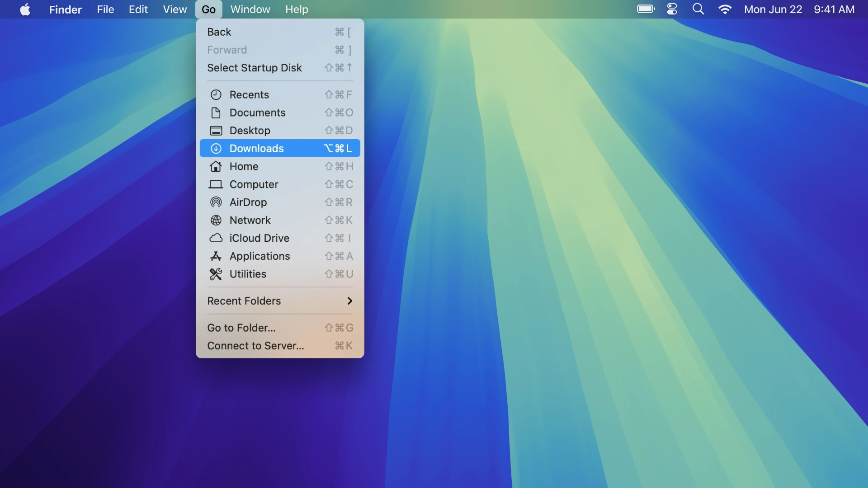Screen dimensions: 868x488
Task: Open the Wi-Fi status menu
Action: (725, 9)
